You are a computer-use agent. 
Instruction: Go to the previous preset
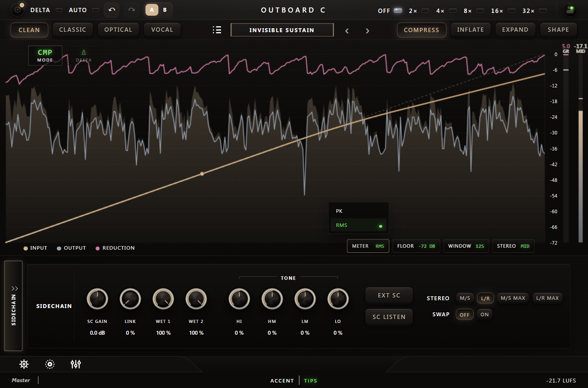(347, 31)
